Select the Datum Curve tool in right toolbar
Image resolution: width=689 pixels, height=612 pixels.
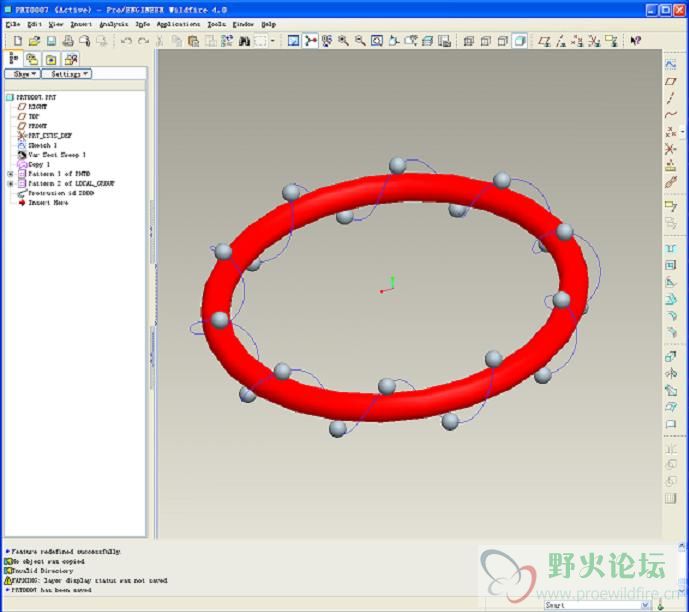tap(671, 115)
